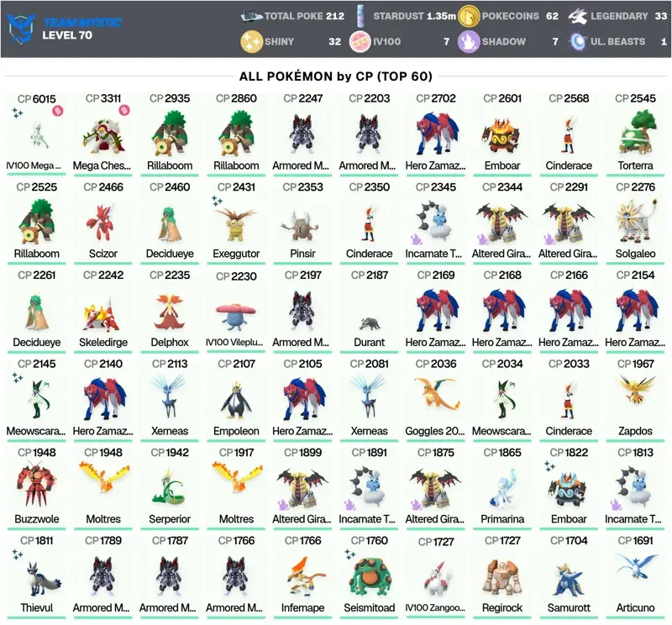Click the Stardust amount "1.35m"
This screenshot has height=625, width=672.
point(442,16)
